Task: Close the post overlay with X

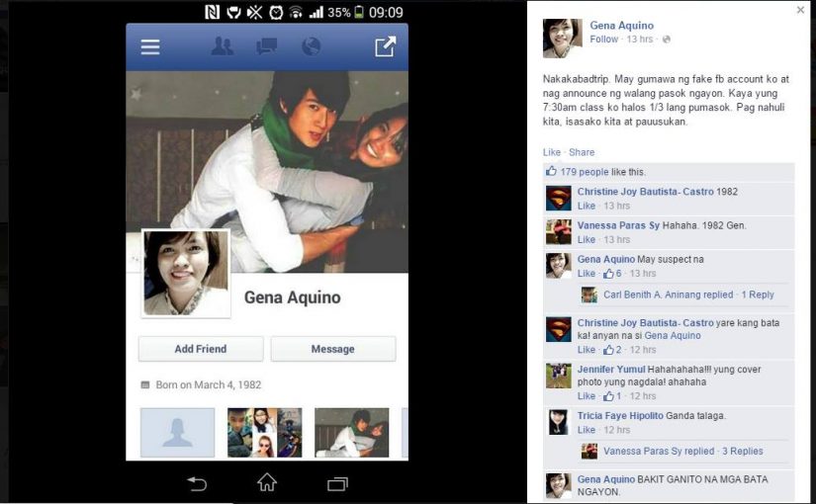Action: (x=800, y=10)
